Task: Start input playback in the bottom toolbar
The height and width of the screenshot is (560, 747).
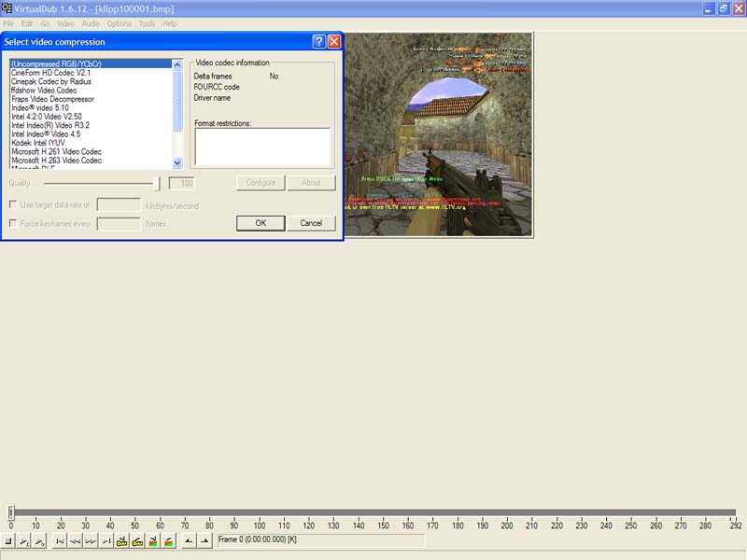Action: tap(24, 541)
